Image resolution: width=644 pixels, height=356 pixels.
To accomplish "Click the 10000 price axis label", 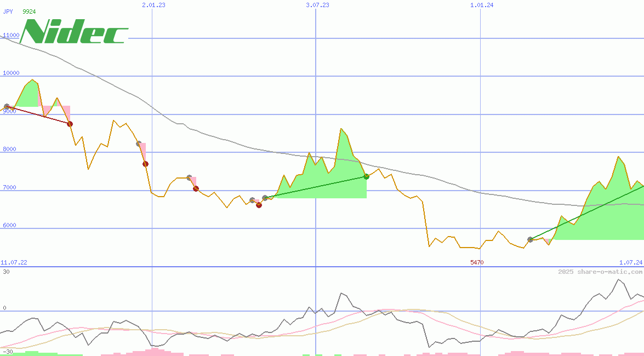I will click(x=11, y=73).
